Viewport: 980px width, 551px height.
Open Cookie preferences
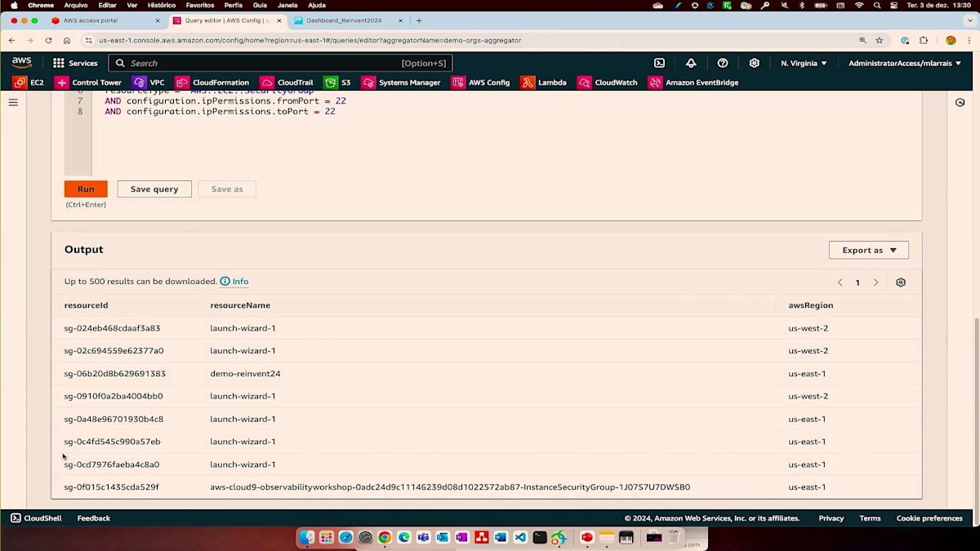[929, 518]
